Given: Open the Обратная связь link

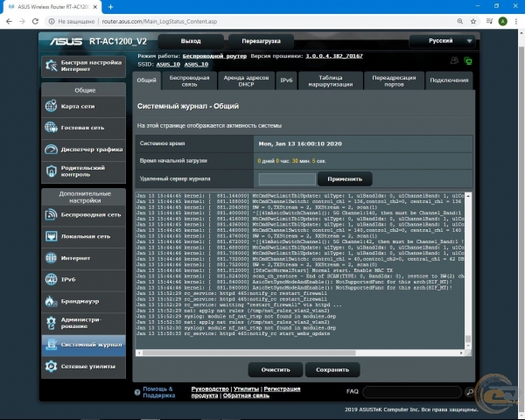Looking at the screenshot, I should point(246,395).
